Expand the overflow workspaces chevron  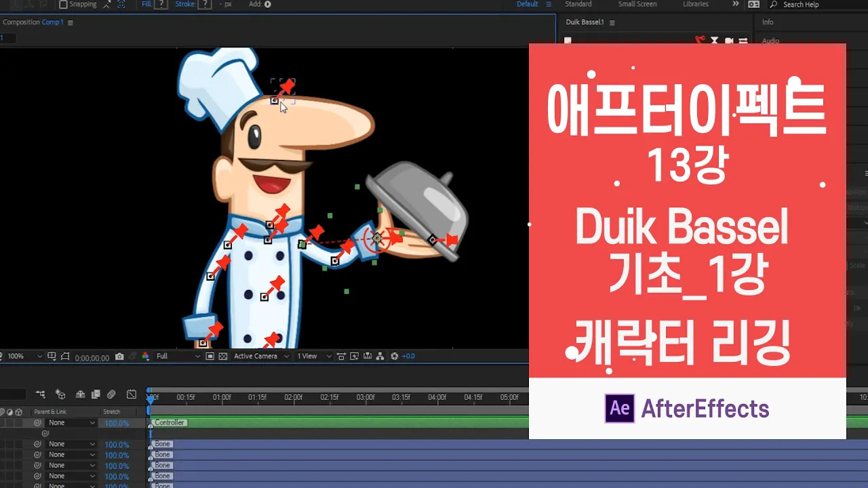(x=736, y=4)
